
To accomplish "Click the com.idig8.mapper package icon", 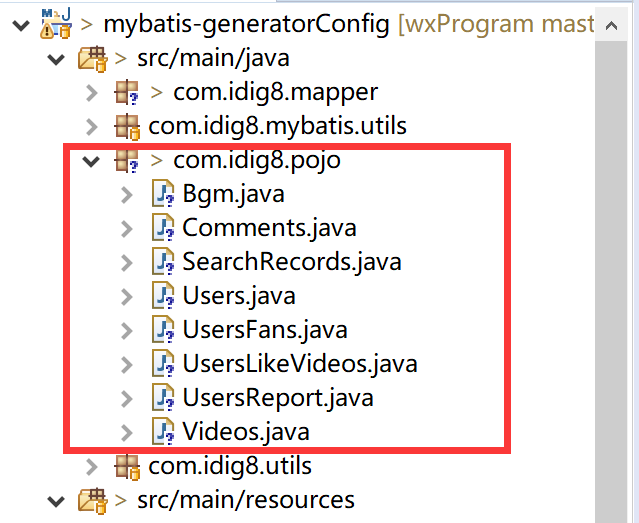I will click(x=125, y=93).
